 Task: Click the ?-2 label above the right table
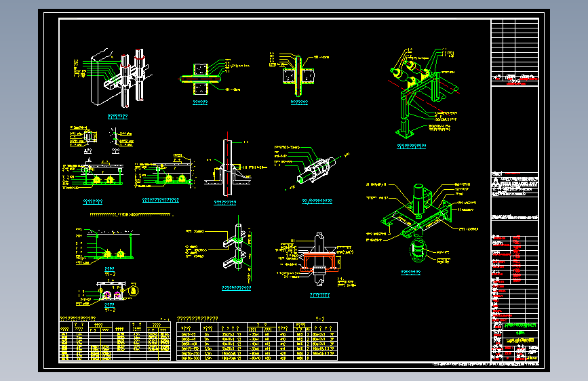click(x=320, y=319)
